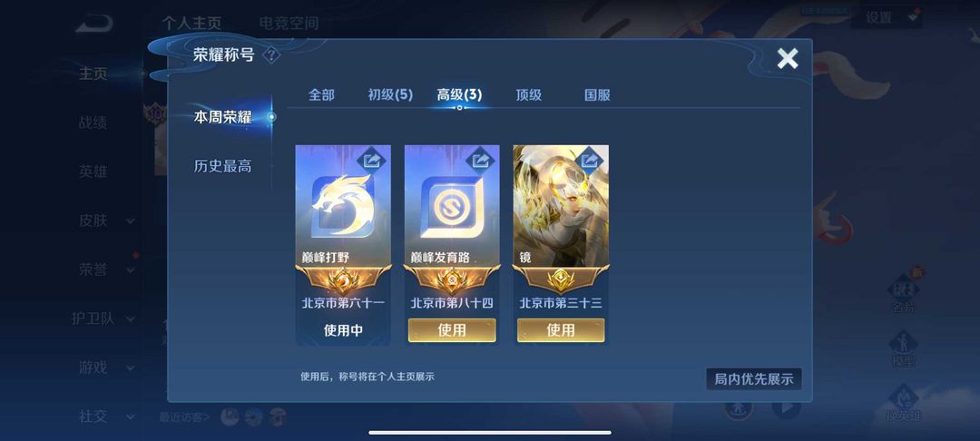980x441 pixels.
Task: Tap the 镜 hero portrait card
Action: point(561,205)
